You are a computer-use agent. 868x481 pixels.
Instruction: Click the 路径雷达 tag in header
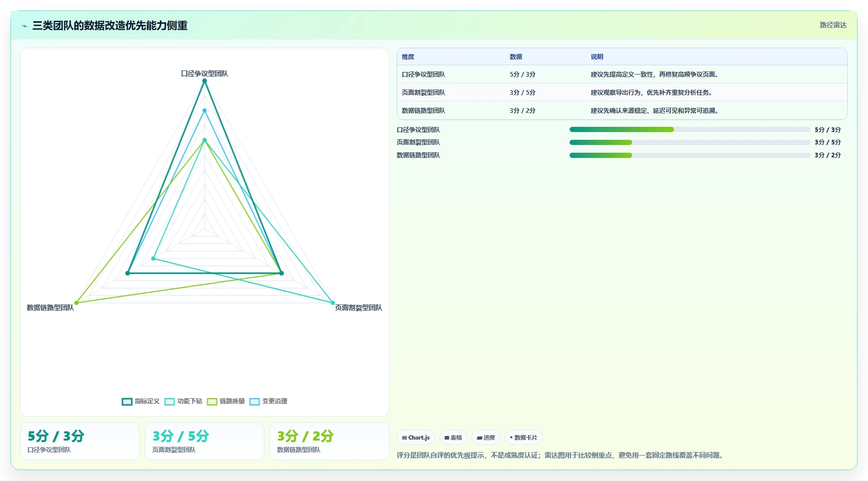(x=833, y=25)
